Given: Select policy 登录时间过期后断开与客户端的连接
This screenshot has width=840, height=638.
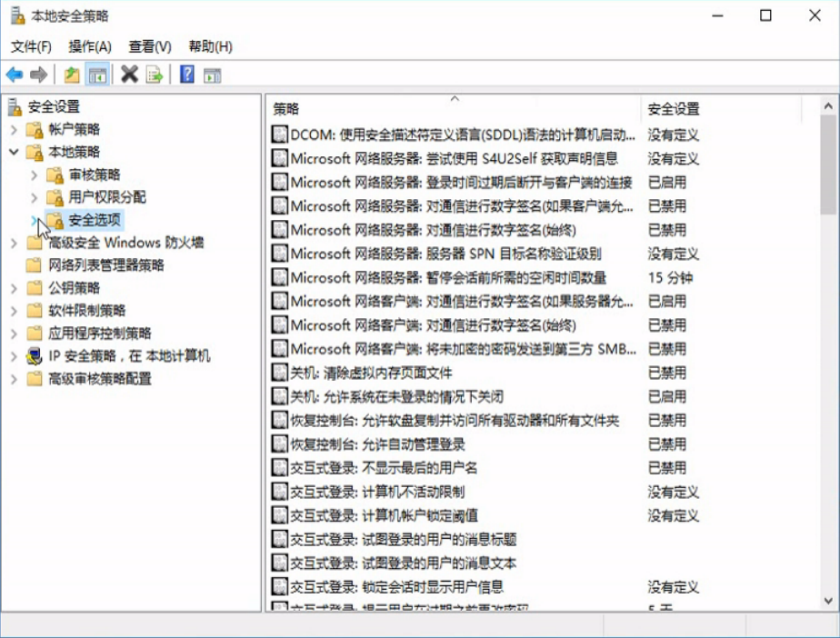Looking at the screenshot, I should 461,182.
